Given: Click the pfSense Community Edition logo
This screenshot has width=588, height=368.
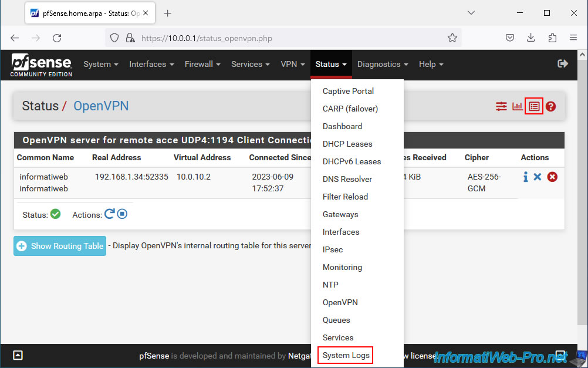Looking at the screenshot, I should coord(41,65).
